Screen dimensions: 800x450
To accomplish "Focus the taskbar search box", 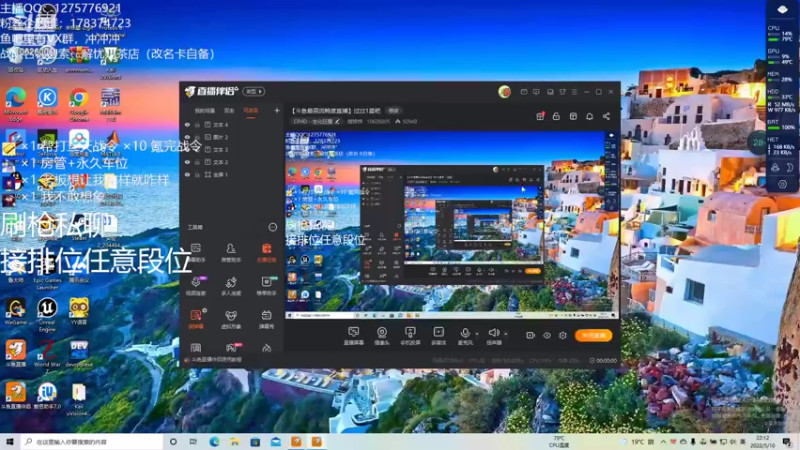I will tap(92, 441).
